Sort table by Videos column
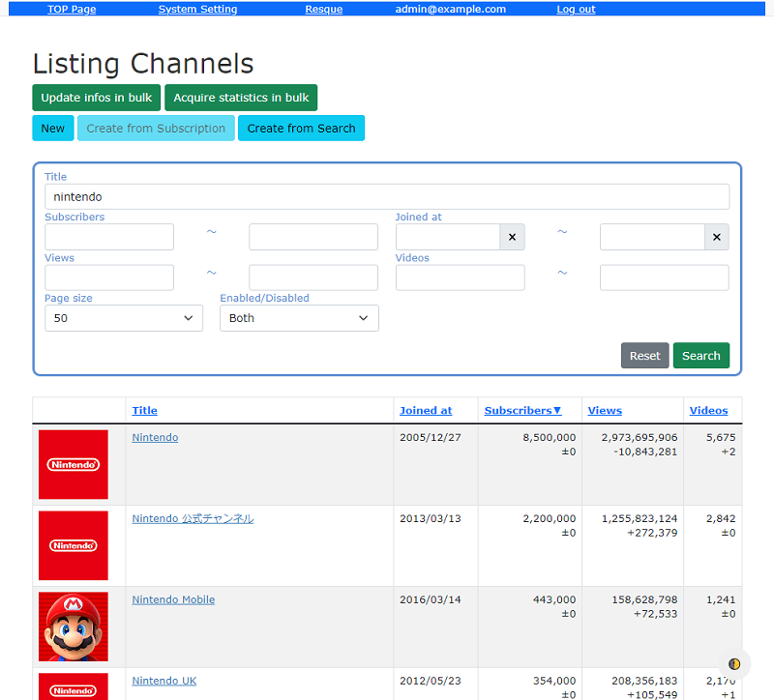This screenshot has width=774, height=700. 708,411
